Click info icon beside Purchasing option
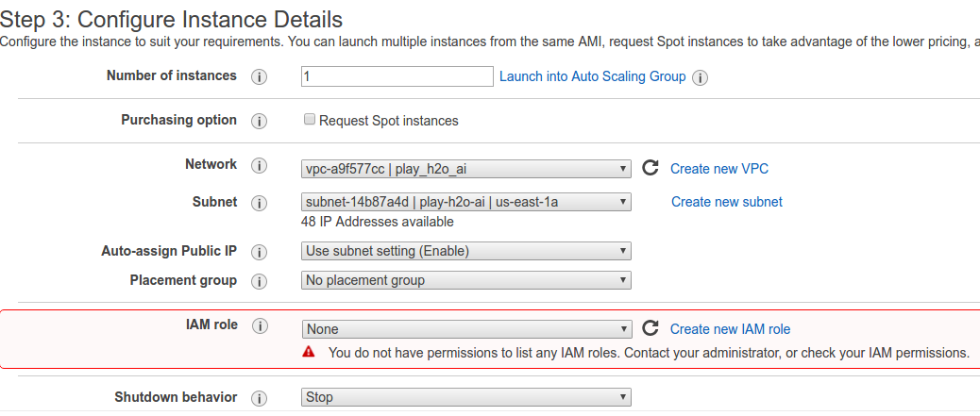980x416 pixels. 259,122
